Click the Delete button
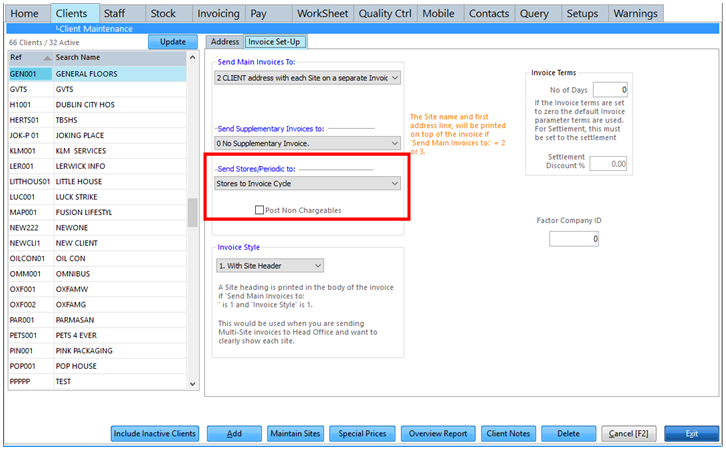 [568, 434]
